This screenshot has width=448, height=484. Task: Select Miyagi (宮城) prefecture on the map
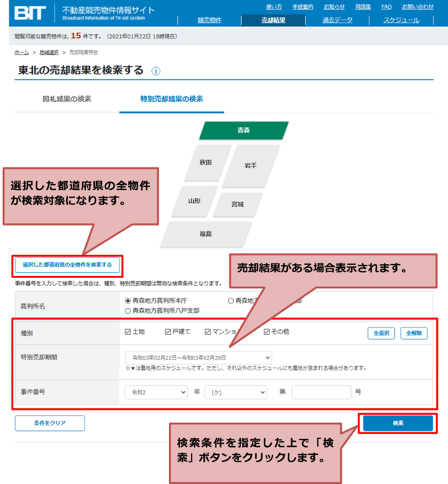click(x=237, y=204)
